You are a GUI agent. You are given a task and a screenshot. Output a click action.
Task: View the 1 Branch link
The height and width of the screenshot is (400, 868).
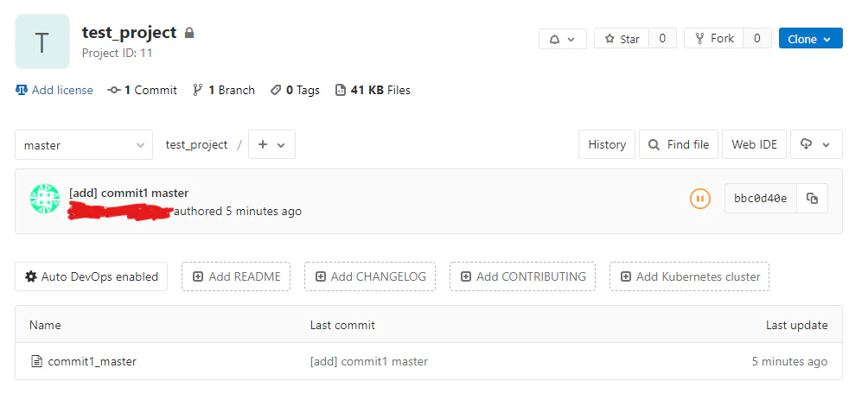tap(224, 90)
